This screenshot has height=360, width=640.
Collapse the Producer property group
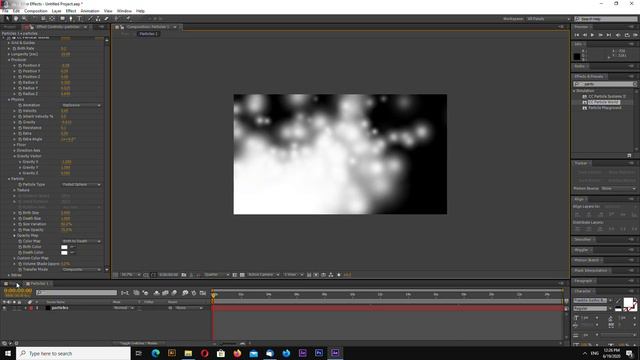pos(9,60)
